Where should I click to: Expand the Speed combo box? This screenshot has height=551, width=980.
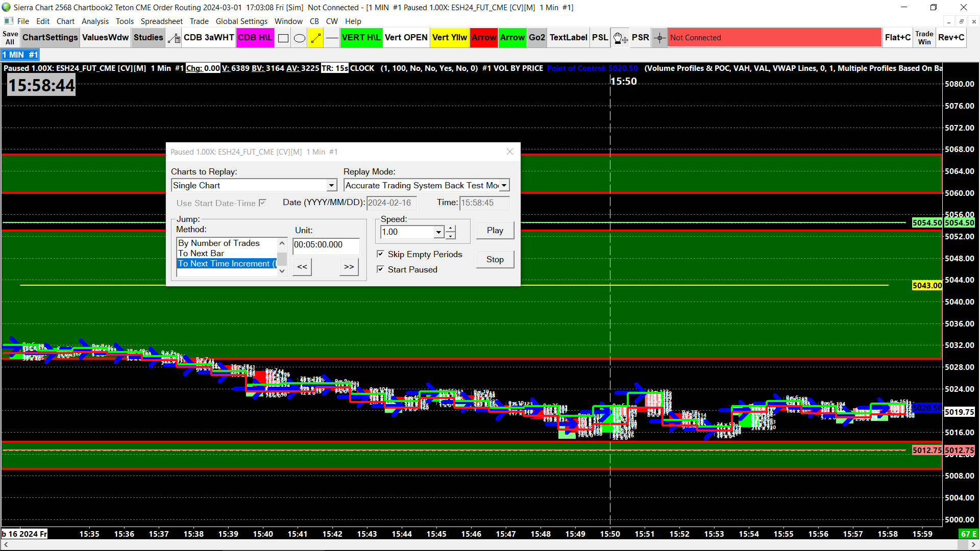(438, 232)
